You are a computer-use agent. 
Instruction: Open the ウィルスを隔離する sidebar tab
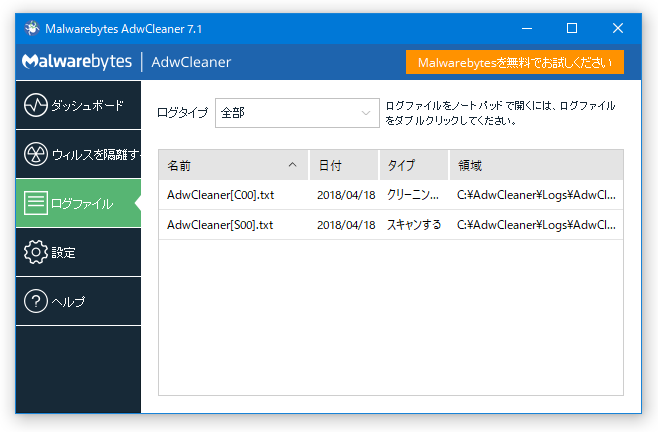coord(78,154)
